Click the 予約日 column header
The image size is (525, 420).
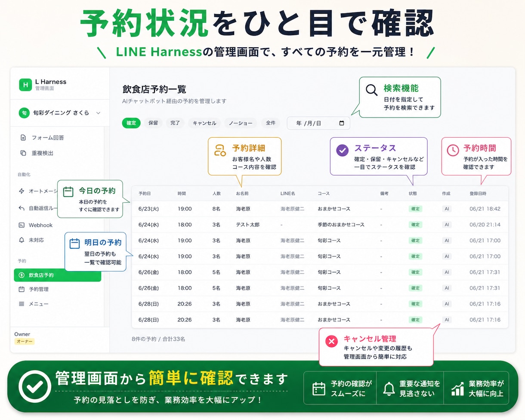[x=145, y=194]
